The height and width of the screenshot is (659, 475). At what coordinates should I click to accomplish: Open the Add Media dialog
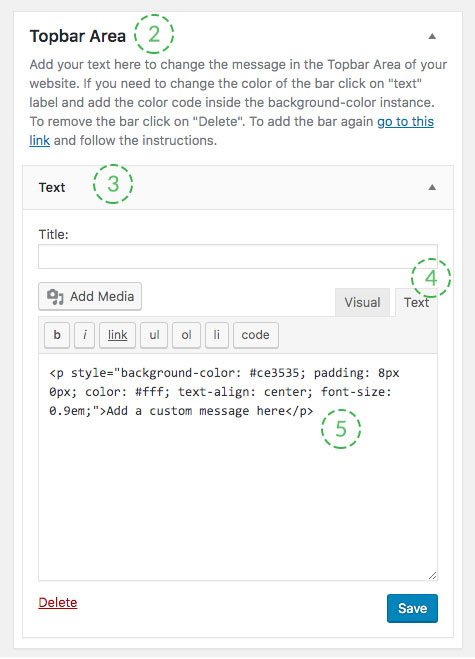[90, 297]
